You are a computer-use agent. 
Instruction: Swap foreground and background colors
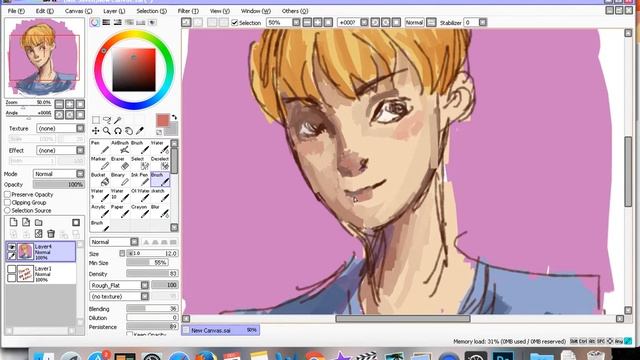click(174, 118)
